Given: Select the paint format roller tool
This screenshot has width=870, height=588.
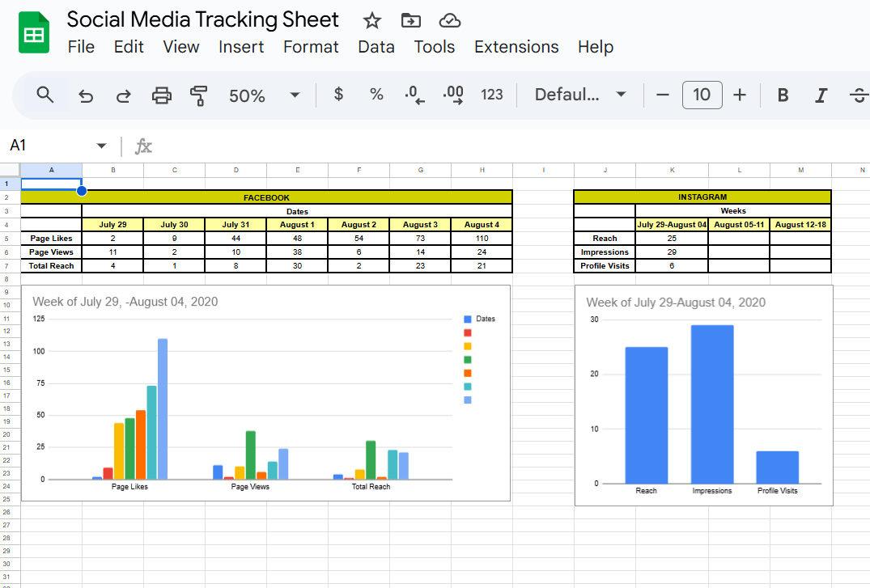Looking at the screenshot, I should 199,95.
